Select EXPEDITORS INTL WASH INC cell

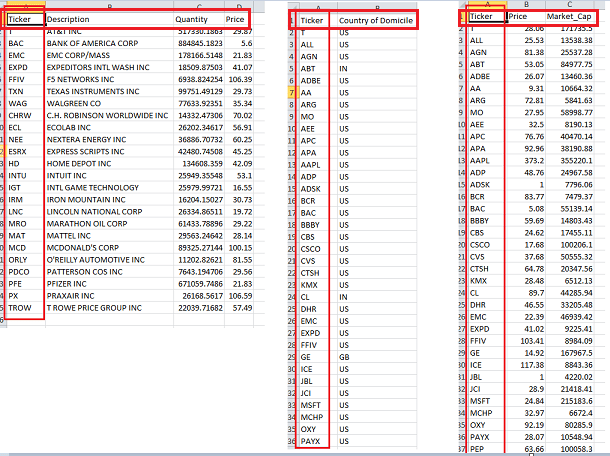tap(109, 67)
